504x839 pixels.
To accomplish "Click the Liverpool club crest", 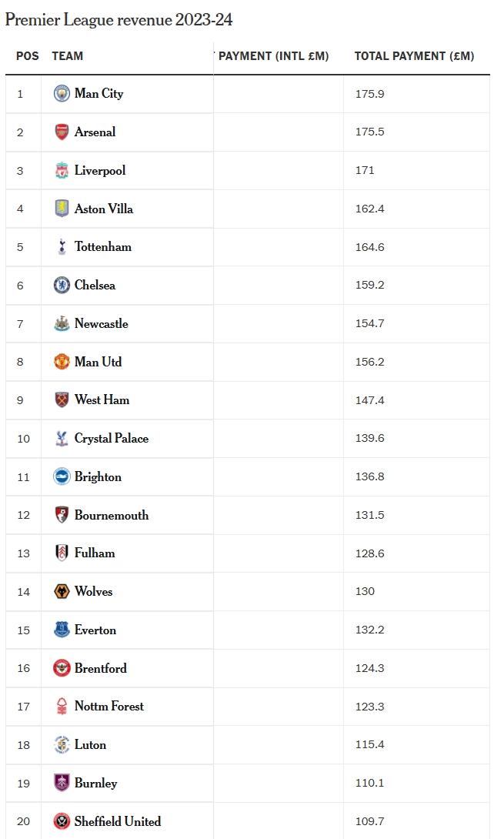I will (62, 171).
